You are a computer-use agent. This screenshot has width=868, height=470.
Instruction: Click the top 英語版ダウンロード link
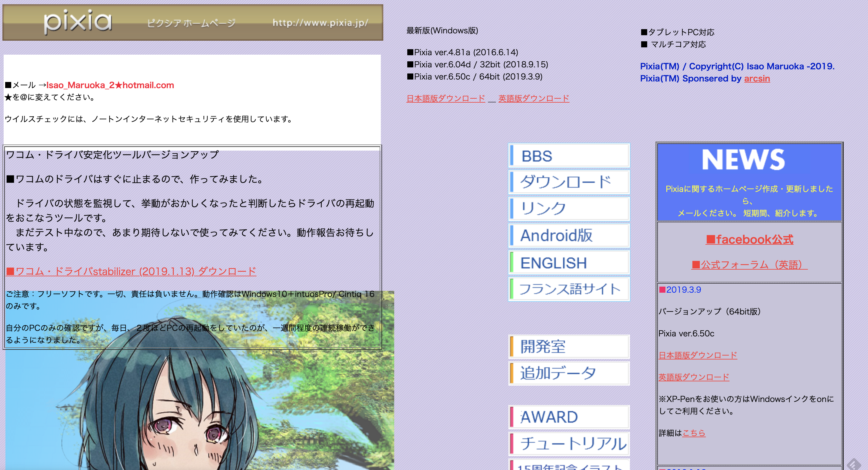pyautogui.click(x=534, y=98)
